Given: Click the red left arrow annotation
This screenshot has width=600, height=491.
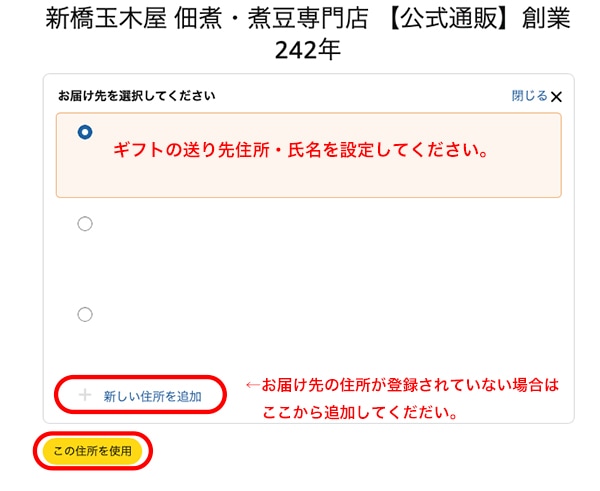Looking at the screenshot, I should [252, 385].
